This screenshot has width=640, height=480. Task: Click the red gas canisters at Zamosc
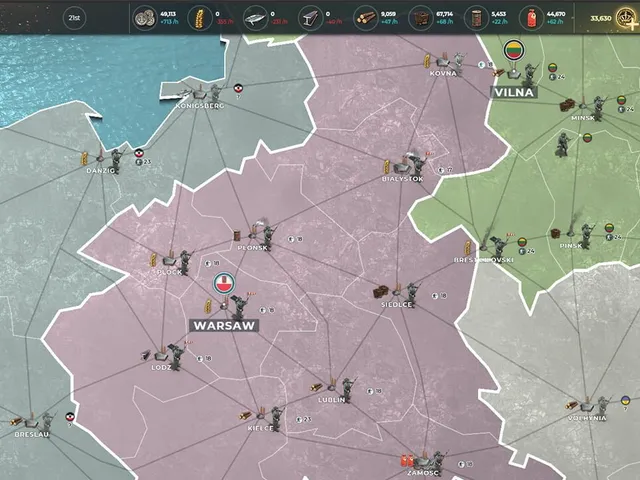[407, 461]
